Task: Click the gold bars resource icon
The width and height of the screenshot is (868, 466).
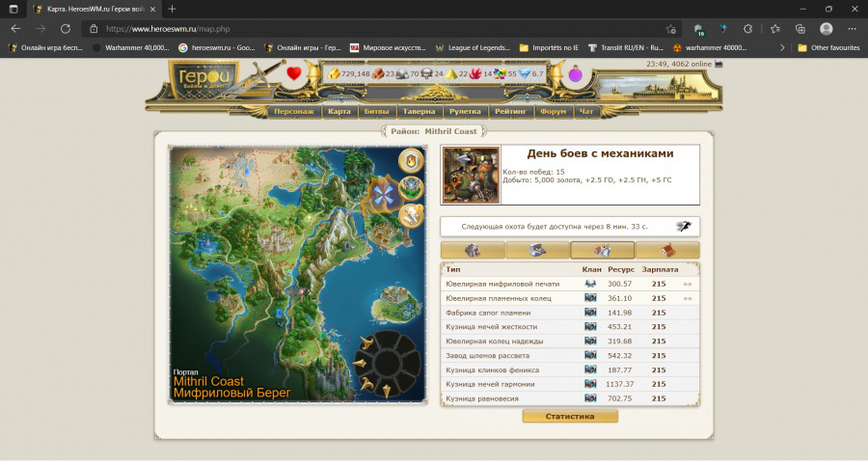Action: click(334, 73)
